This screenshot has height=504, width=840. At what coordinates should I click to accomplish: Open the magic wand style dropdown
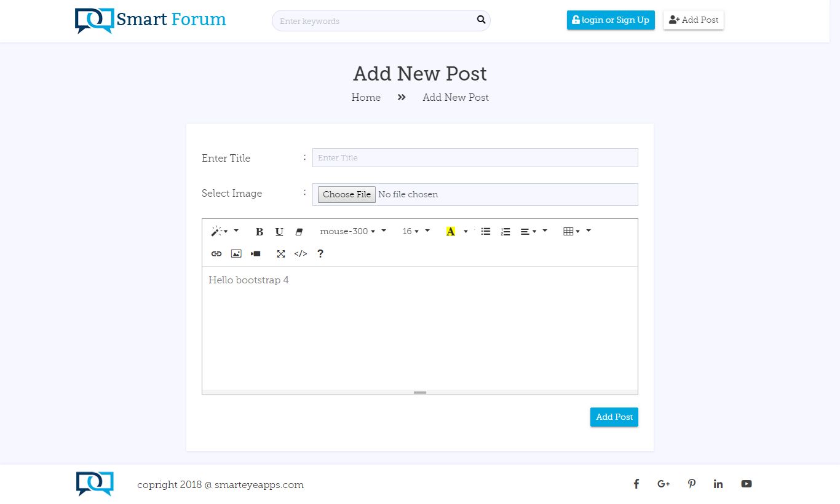(x=220, y=232)
